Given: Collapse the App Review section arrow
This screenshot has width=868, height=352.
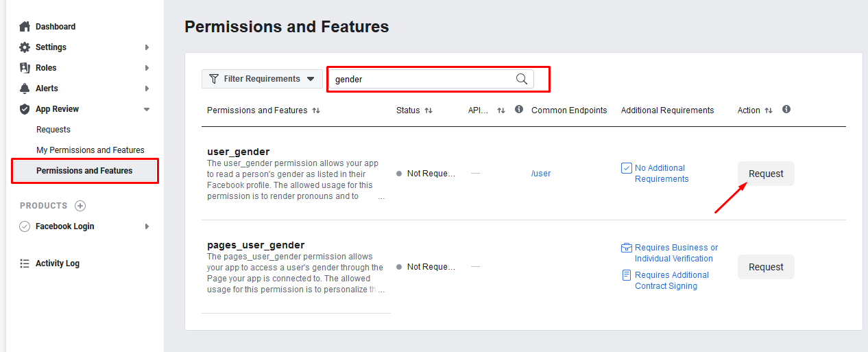Looking at the screenshot, I should tap(147, 109).
